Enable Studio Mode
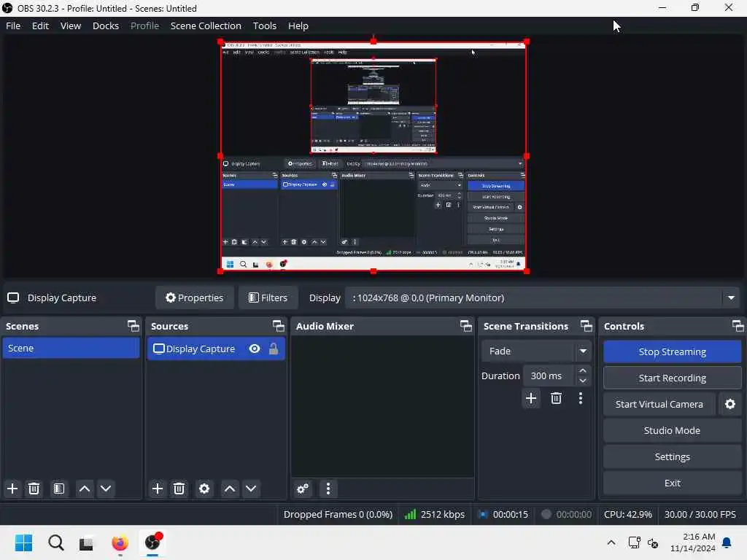The image size is (747, 560). point(672,430)
